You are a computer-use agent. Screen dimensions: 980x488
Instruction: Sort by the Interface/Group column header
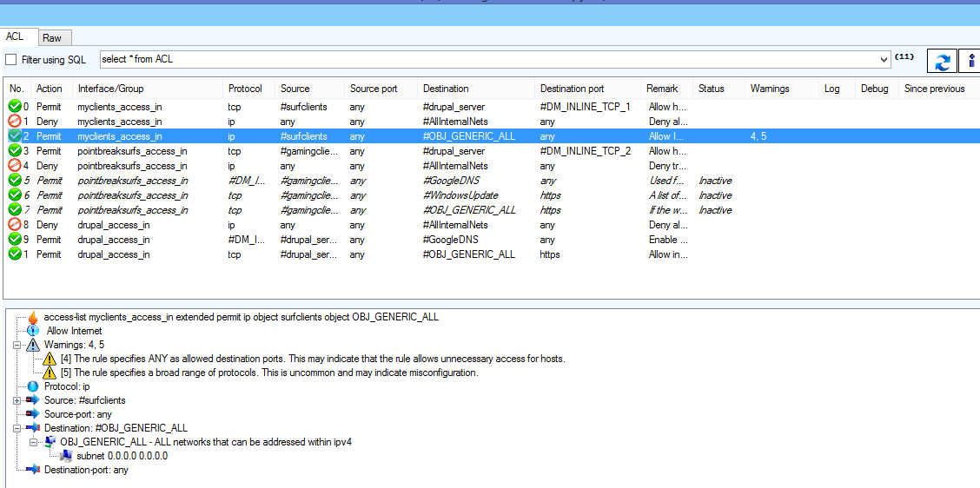point(148,89)
